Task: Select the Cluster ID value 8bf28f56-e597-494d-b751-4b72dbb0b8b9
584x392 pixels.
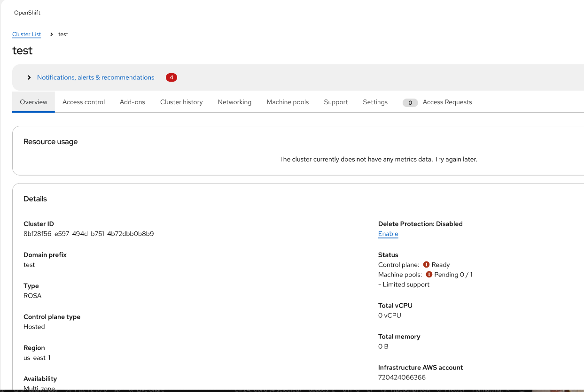Action: pyautogui.click(x=89, y=234)
